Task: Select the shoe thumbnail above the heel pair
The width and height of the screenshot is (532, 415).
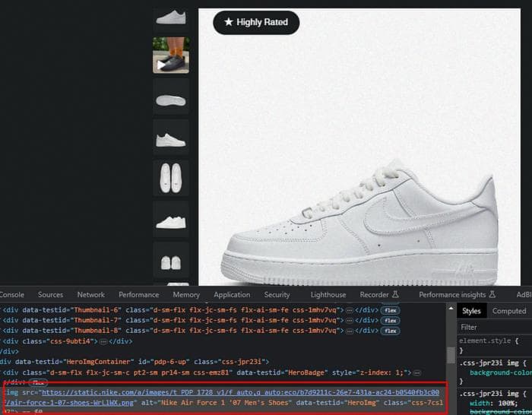Action: tap(171, 219)
